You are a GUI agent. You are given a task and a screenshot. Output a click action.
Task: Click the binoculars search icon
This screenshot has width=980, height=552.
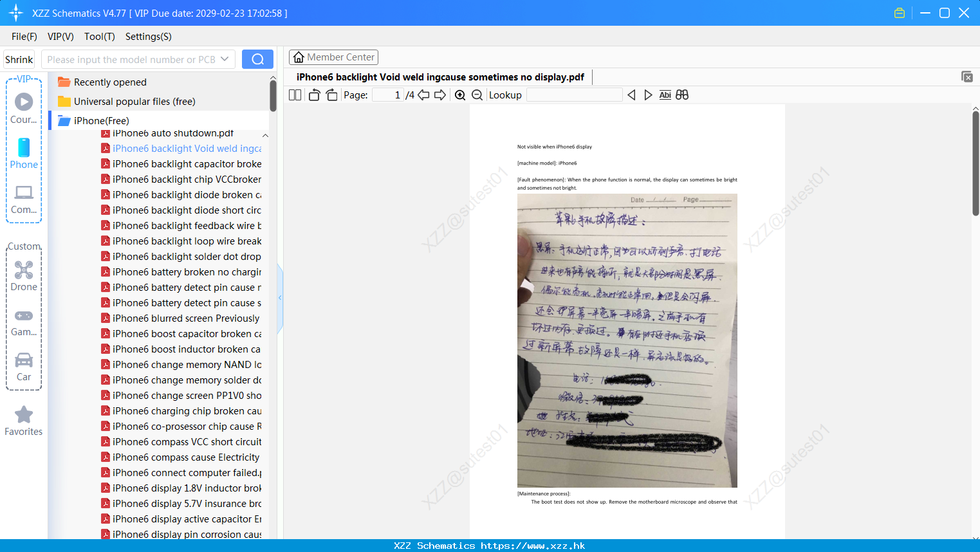tap(682, 95)
